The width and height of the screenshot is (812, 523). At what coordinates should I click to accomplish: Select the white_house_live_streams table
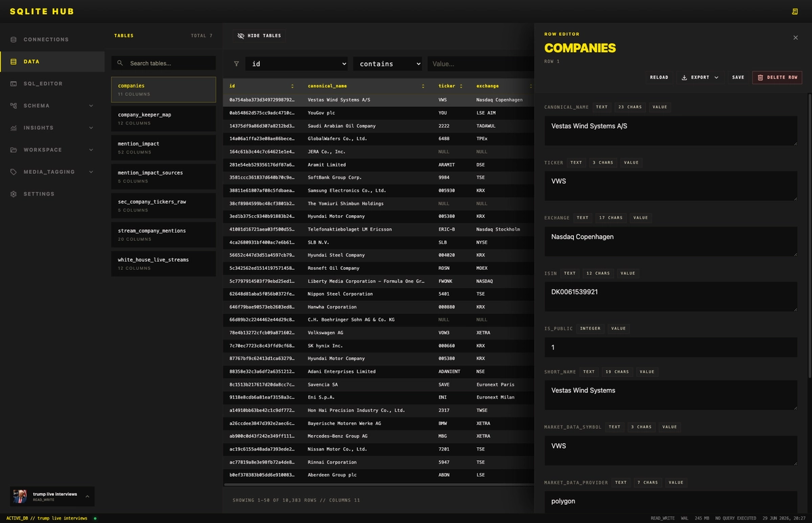[163, 263]
